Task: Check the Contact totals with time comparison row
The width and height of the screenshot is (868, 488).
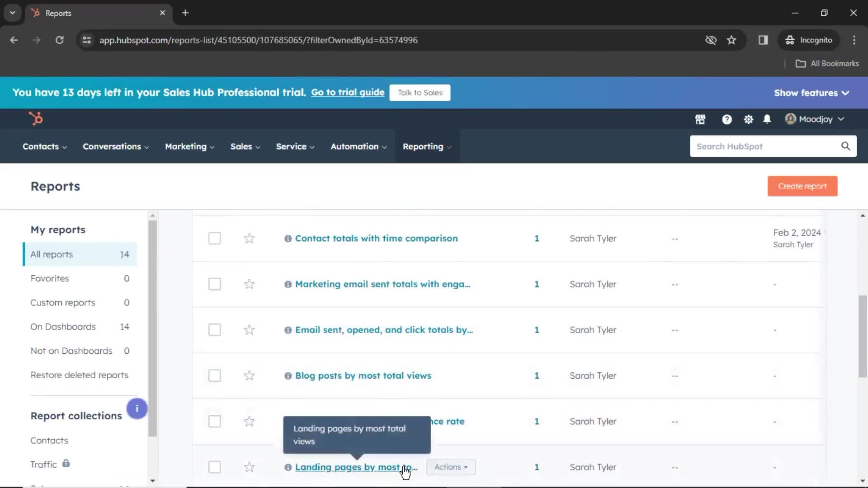Action: click(214, 238)
